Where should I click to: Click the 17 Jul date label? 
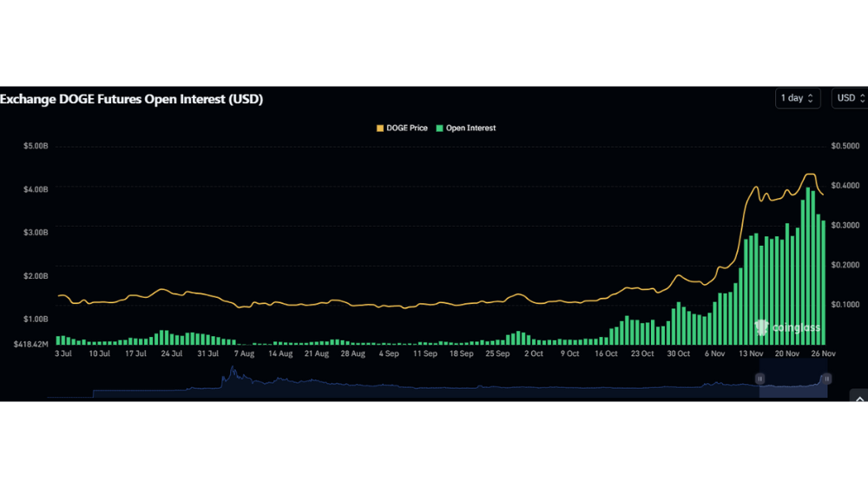point(135,353)
